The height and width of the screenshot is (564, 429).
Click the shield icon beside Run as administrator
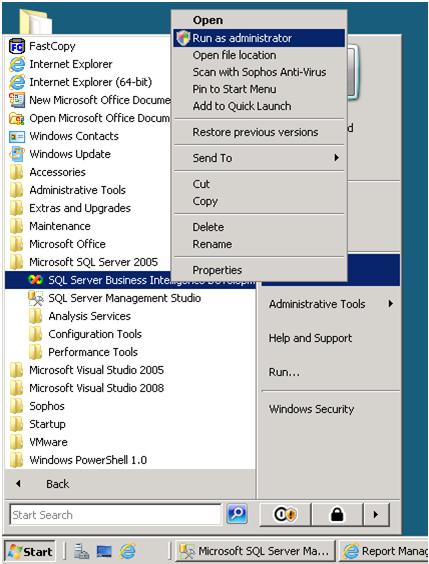[x=183, y=38]
